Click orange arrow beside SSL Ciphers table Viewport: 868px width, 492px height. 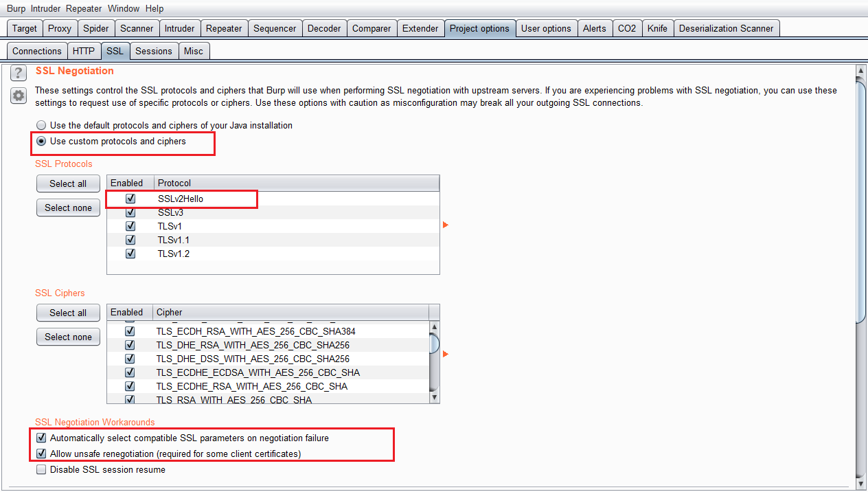tap(446, 354)
